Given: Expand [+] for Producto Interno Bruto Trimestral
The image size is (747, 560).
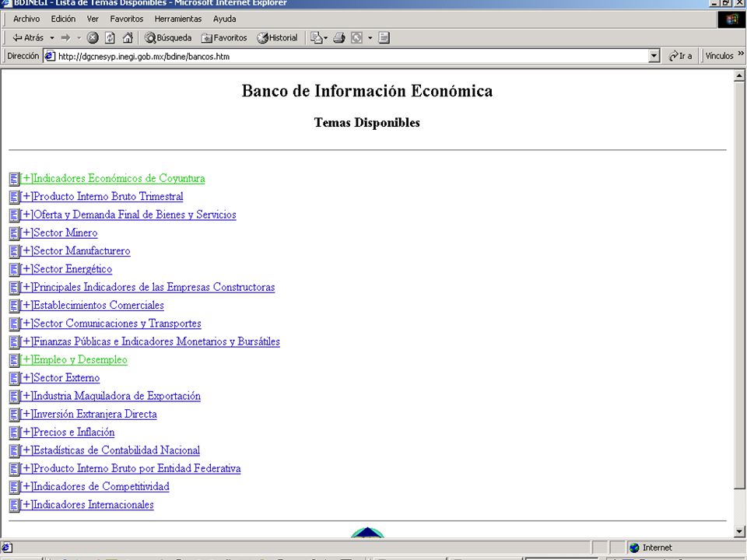Looking at the screenshot, I should click(26, 197).
